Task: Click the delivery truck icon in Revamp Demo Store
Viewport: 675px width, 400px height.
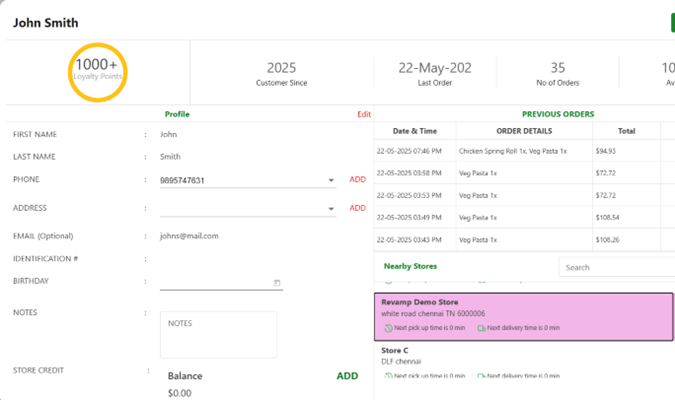Action: (x=482, y=328)
